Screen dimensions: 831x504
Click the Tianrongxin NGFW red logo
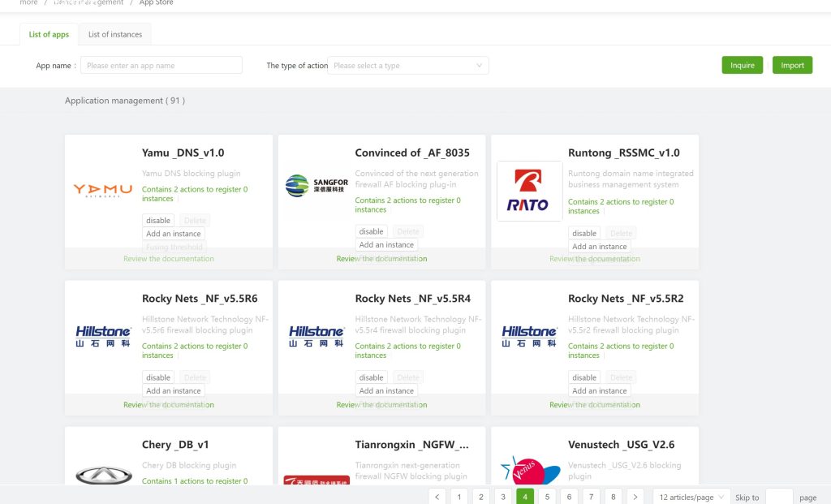[316, 480]
